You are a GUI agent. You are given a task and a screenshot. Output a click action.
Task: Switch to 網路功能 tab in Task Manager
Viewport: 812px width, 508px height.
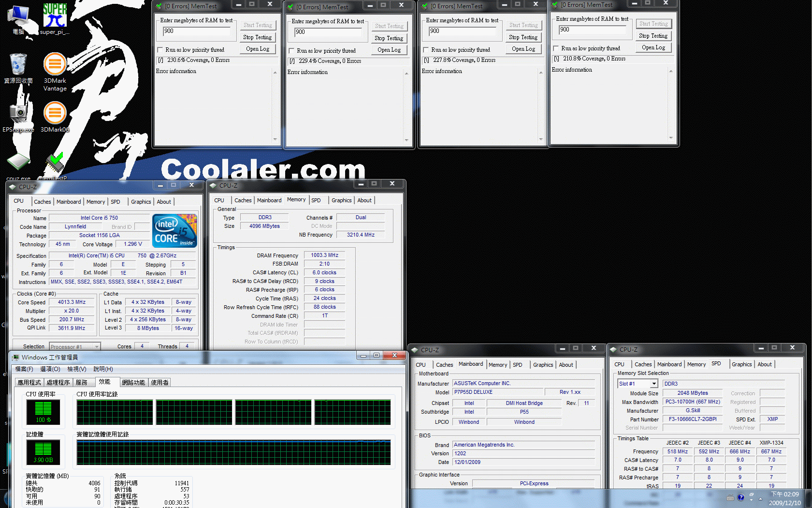[133, 382]
